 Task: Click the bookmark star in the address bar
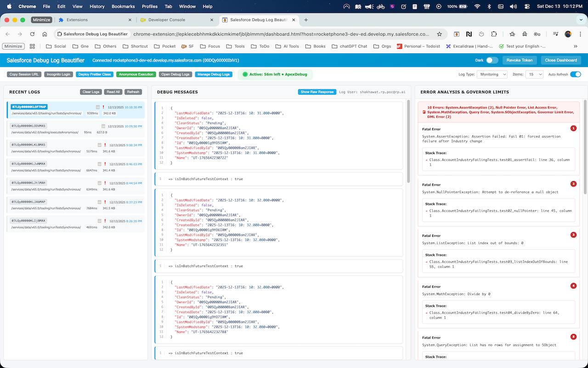click(439, 34)
